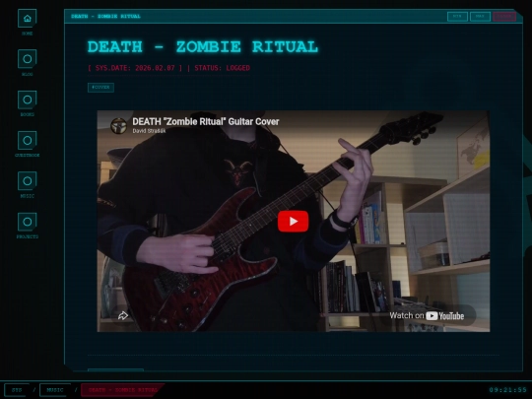Open the Books sidebar icon
532x399 pixels.
(28, 100)
